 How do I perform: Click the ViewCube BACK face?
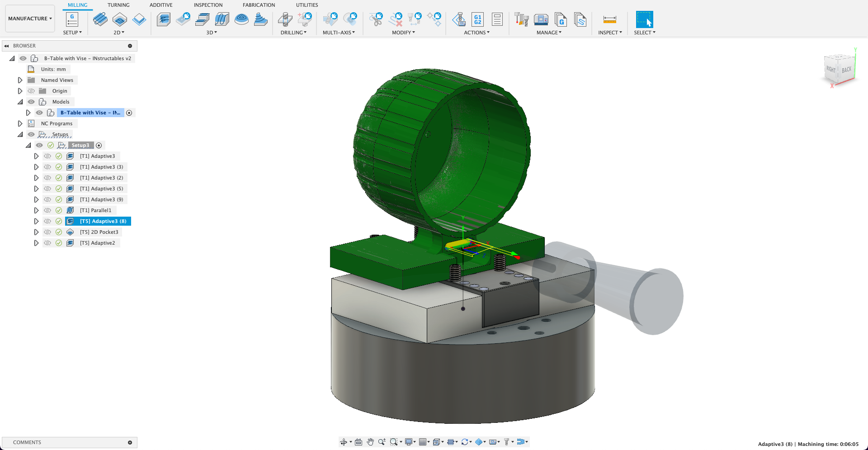(846, 70)
